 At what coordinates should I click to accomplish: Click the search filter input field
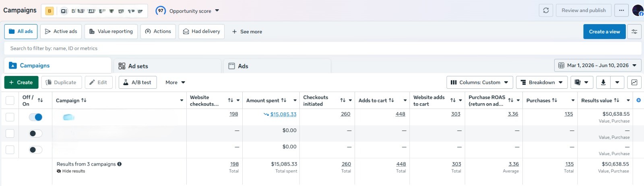[323, 48]
